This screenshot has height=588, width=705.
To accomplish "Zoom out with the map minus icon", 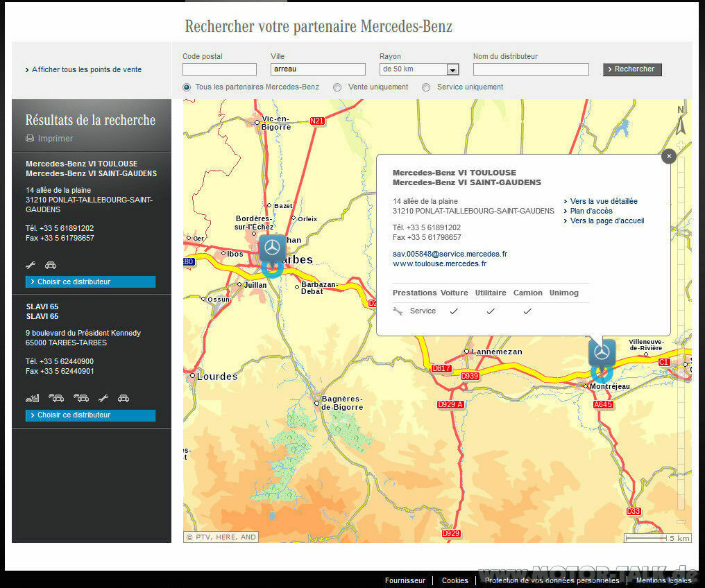I will [681, 521].
